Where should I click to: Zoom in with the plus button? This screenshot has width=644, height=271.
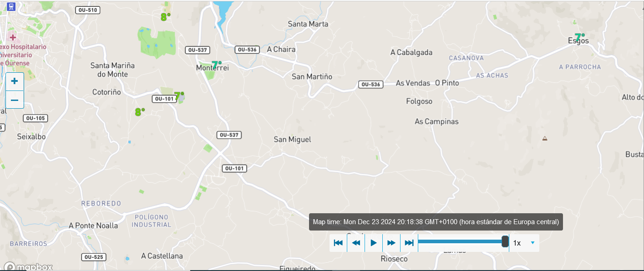(x=15, y=81)
